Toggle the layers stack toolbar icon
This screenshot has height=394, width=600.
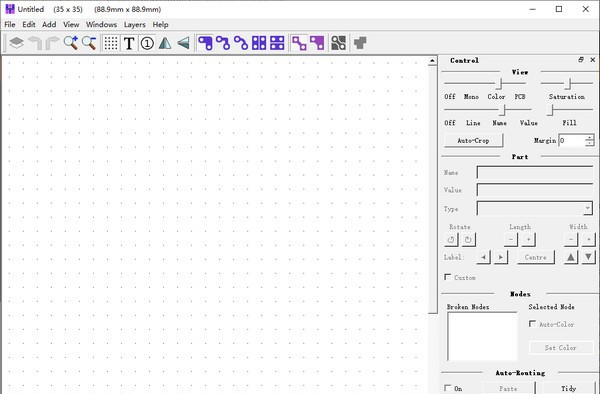click(16, 43)
